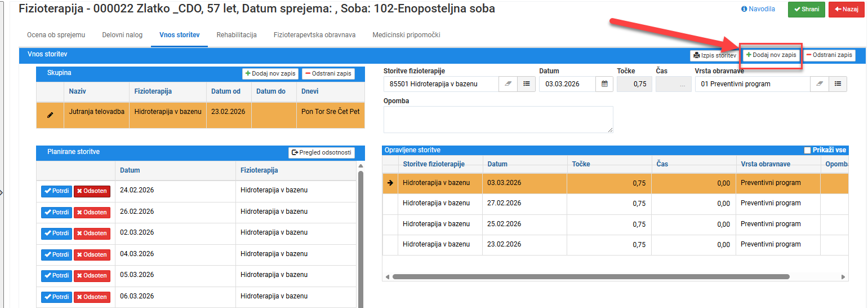Confirm planned service on 24.02.2026 with Potrdi
The width and height of the screenshot is (868, 308).
click(56, 191)
